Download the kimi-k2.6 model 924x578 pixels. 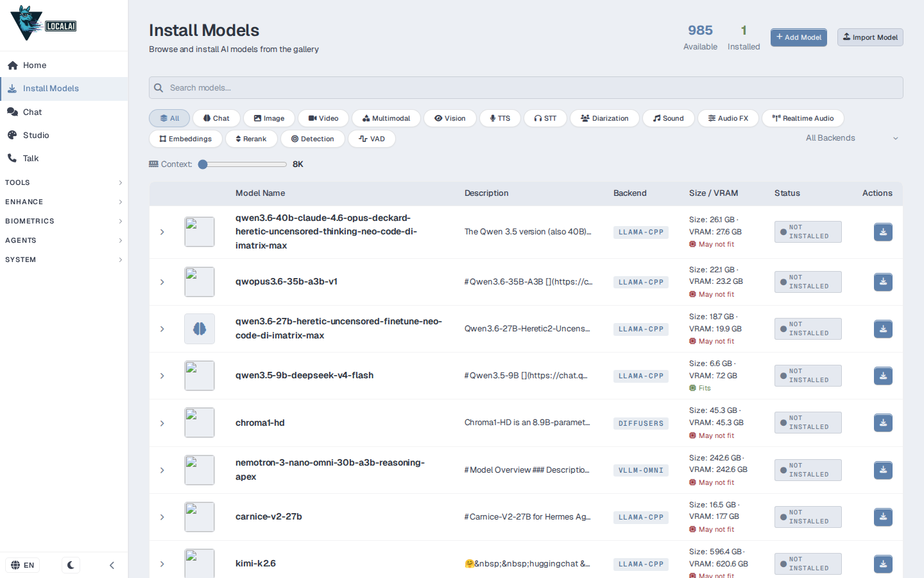pos(883,564)
